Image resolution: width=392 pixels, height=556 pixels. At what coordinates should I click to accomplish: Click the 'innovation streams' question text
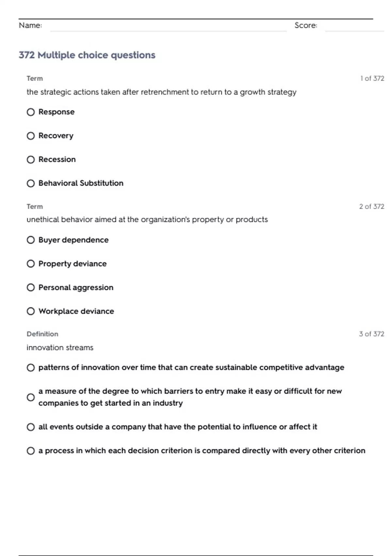[60, 347]
